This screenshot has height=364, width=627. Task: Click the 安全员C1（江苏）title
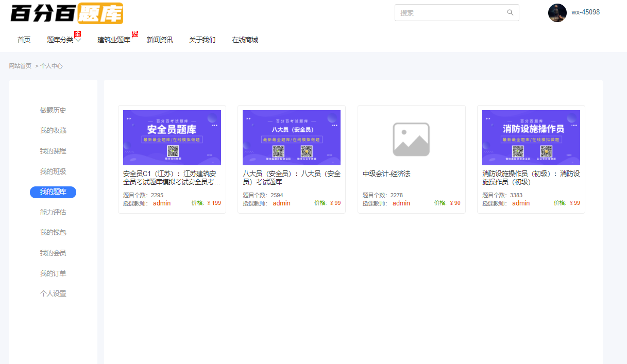tap(172, 178)
